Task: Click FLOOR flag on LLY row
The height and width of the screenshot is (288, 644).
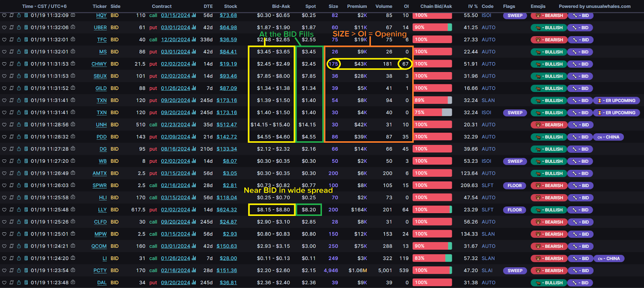Action: pyautogui.click(x=514, y=210)
